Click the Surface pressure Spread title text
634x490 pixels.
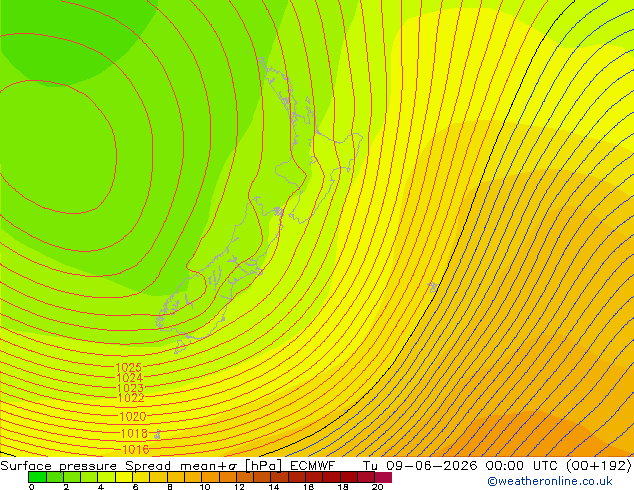[85, 466]
